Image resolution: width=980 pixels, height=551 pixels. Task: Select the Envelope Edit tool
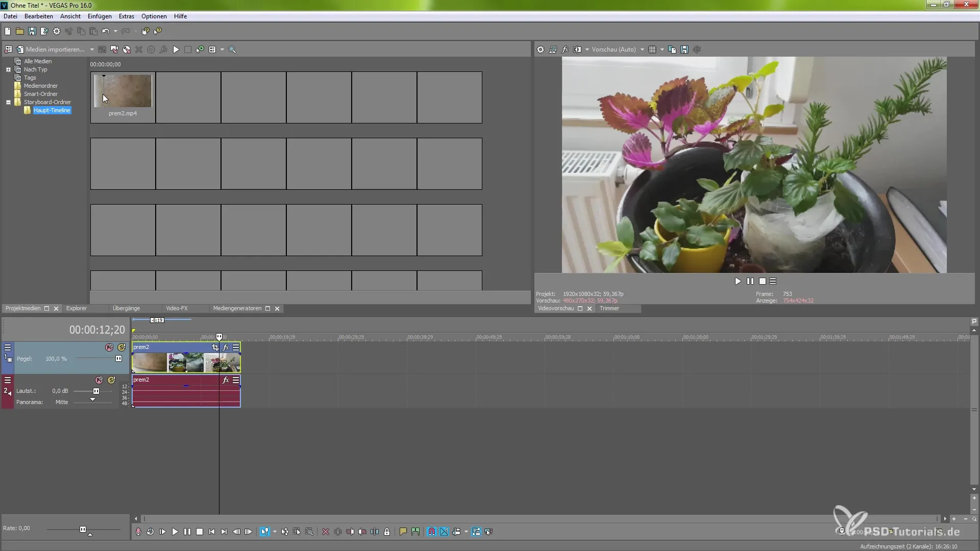(x=284, y=532)
